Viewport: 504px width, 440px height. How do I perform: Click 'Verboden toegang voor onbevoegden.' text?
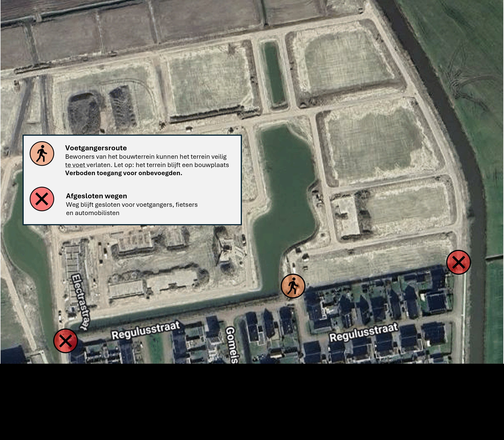point(124,173)
